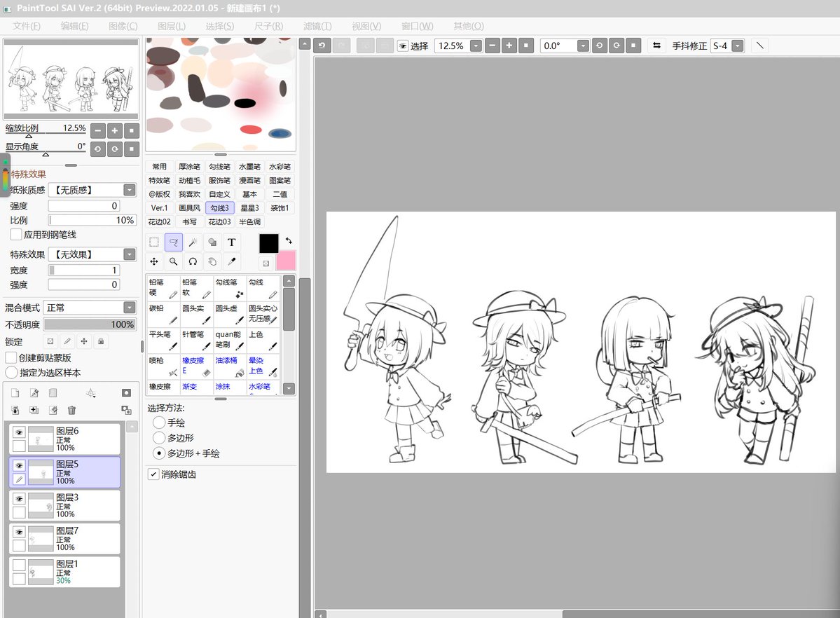Image resolution: width=840 pixels, height=618 pixels.
Task: Delete the selected layer with trash icon
Action: (71, 410)
